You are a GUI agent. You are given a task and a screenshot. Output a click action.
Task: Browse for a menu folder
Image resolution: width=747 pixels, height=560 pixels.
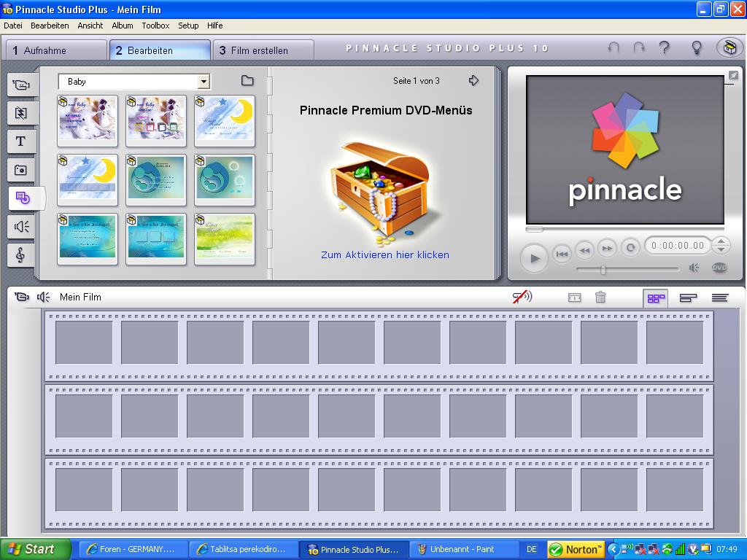(247, 80)
